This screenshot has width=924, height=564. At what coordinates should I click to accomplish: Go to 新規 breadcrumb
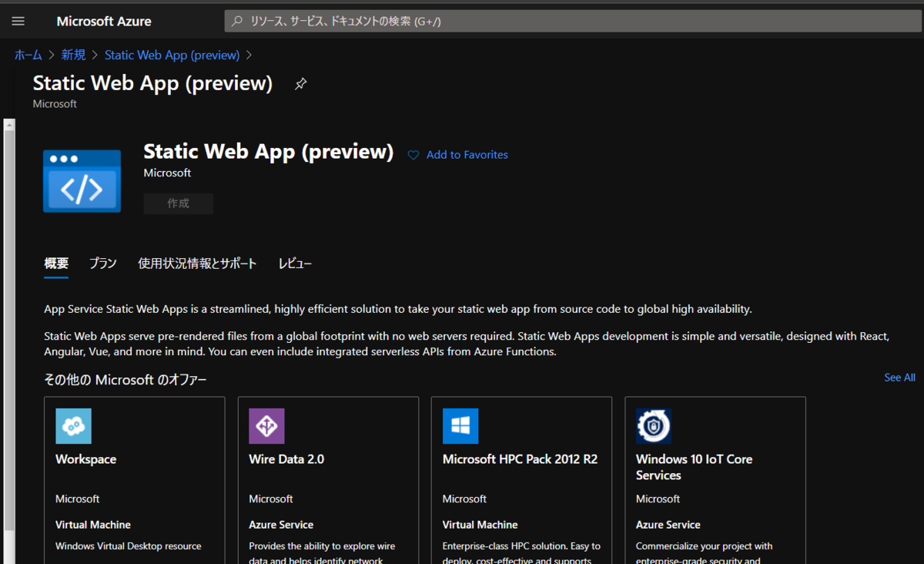[x=74, y=55]
